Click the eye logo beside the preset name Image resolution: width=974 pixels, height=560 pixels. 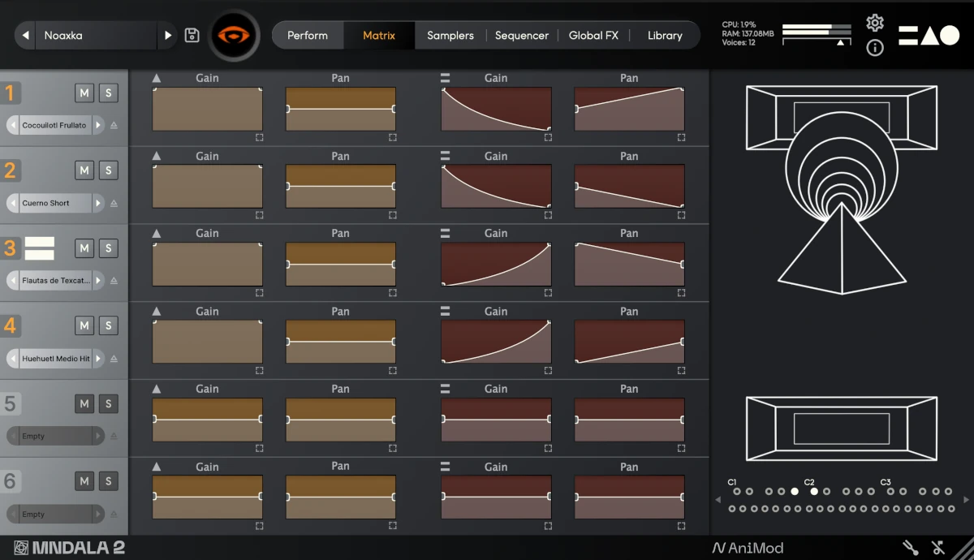[235, 35]
